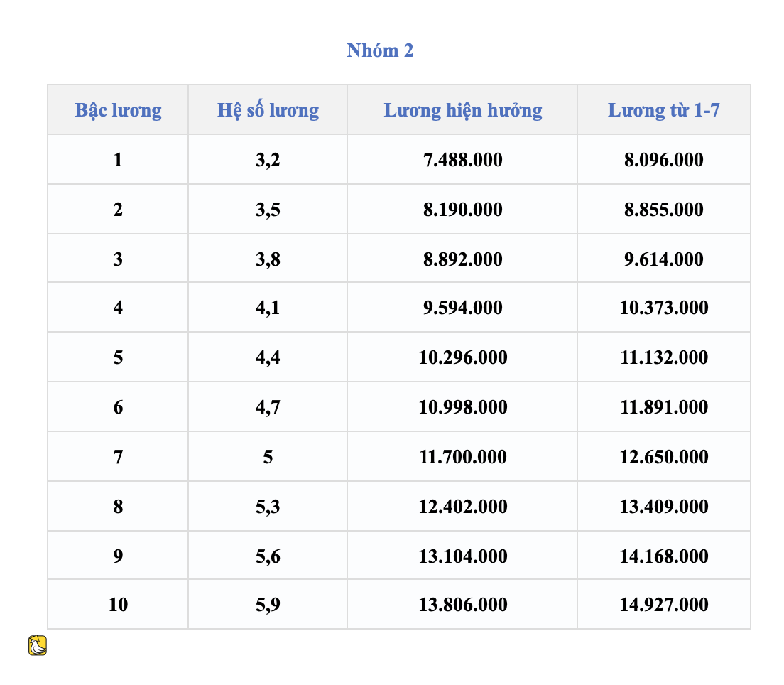Click the new salary value 8.096.000
The width and height of the screenshot is (784, 685).
pos(664,160)
